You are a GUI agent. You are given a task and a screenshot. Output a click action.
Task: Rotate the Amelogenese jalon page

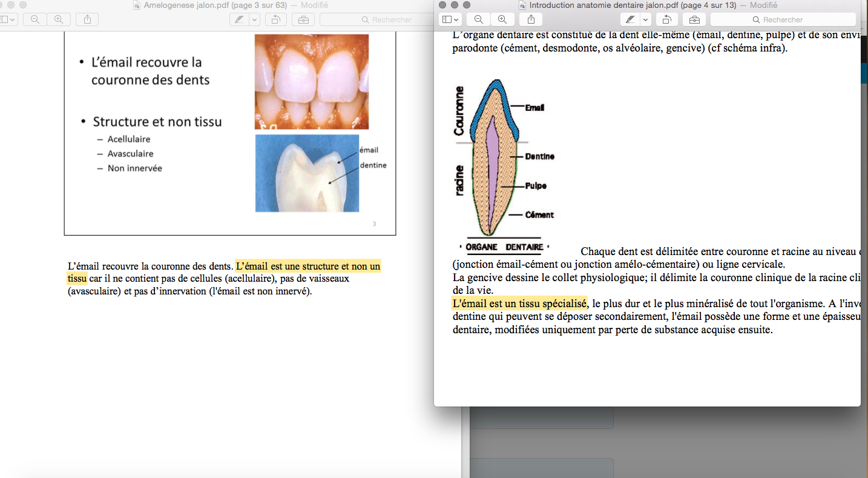275,19
